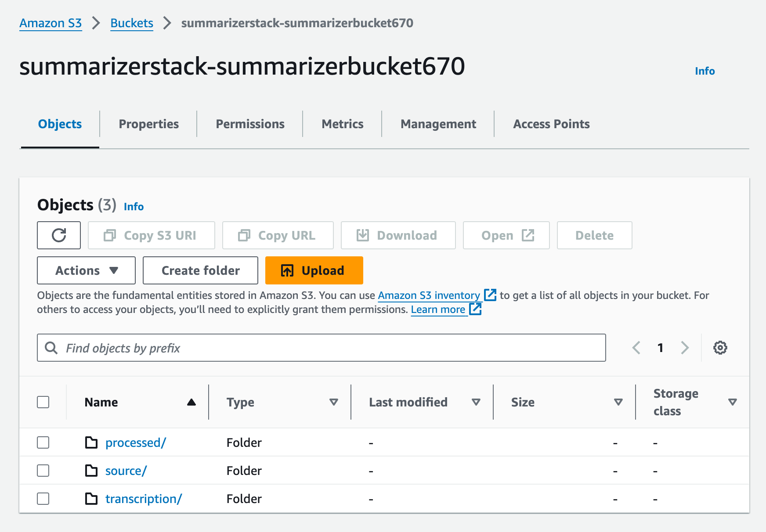
Task: Click the search magnifier icon
Action: click(51, 348)
